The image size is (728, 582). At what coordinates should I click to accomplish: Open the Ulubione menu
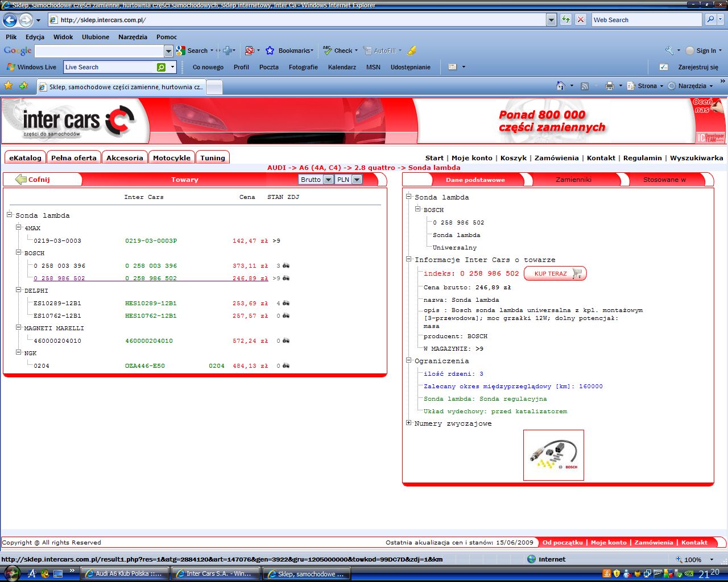point(96,37)
